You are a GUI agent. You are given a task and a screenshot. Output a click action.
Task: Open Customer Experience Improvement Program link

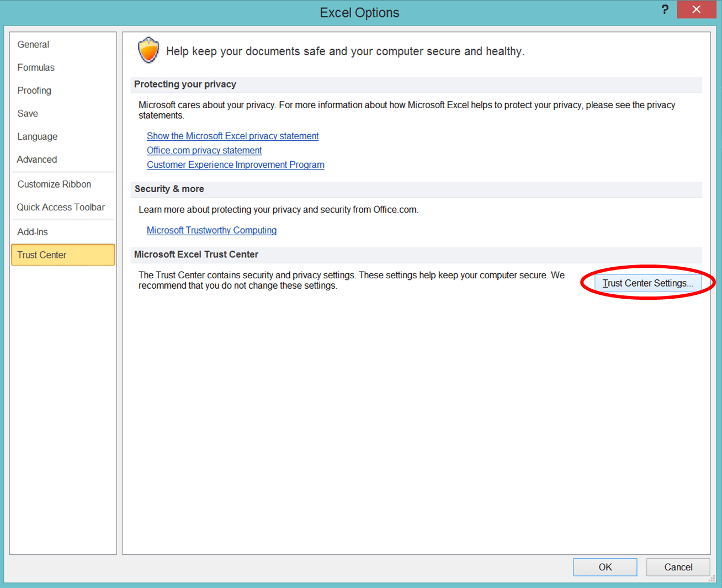click(236, 165)
